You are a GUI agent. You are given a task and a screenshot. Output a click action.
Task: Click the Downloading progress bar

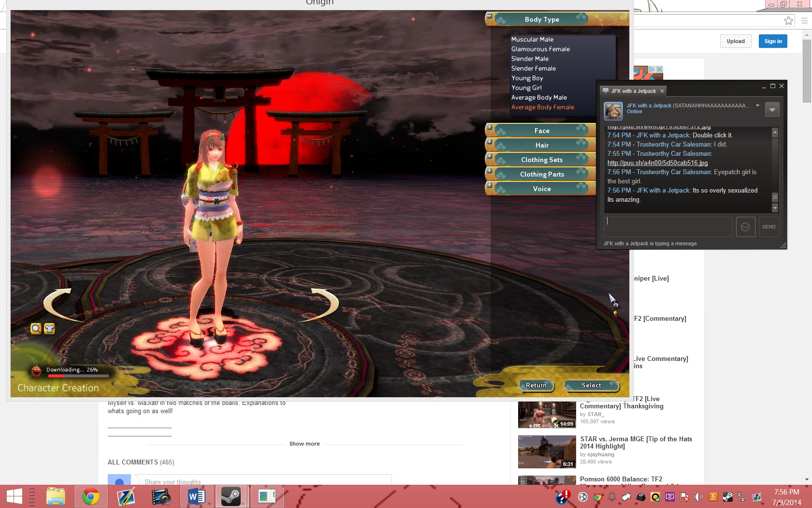(79, 375)
